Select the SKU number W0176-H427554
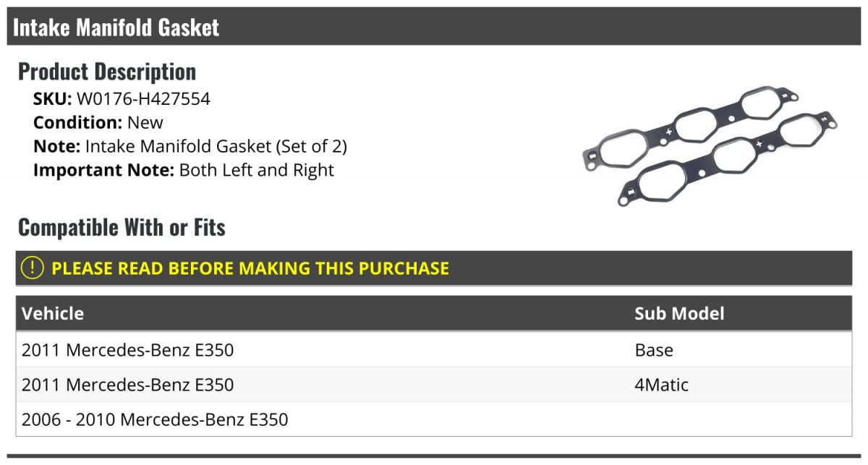868x465 pixels. click(x=143, y=99)
